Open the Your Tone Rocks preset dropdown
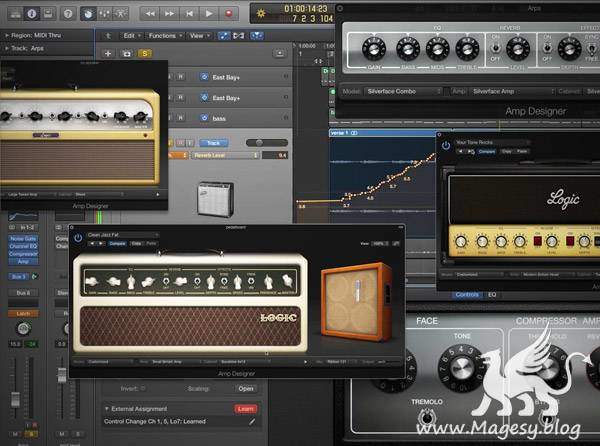The image size is (600, 446). click(492, 142)
